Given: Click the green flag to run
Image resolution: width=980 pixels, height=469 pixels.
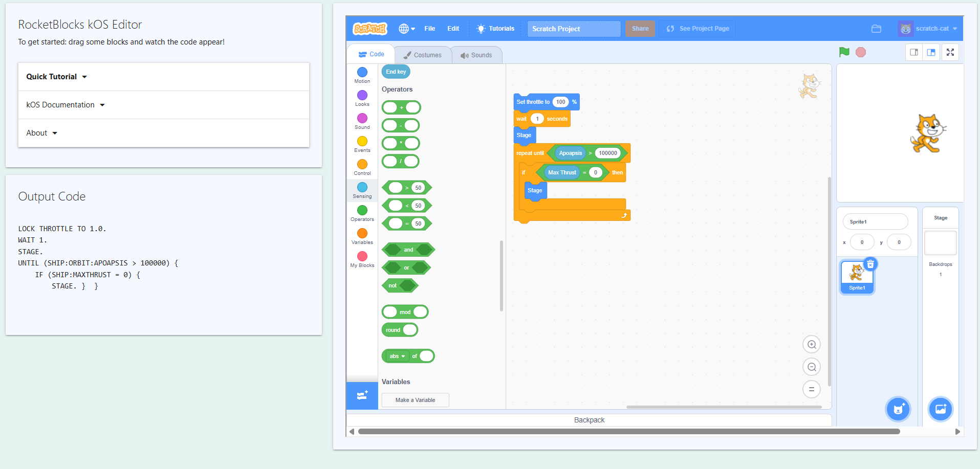Looking at the screenshot, I should (844, 52).
